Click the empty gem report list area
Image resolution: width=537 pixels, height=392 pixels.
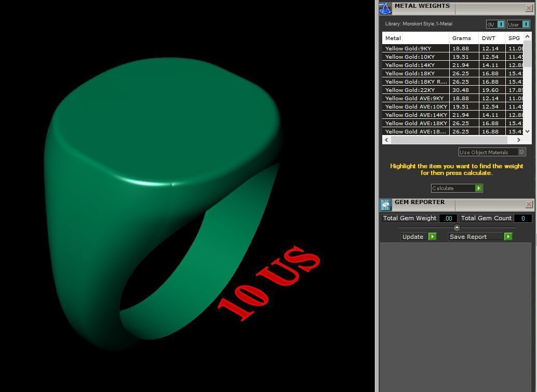[455, 317]
